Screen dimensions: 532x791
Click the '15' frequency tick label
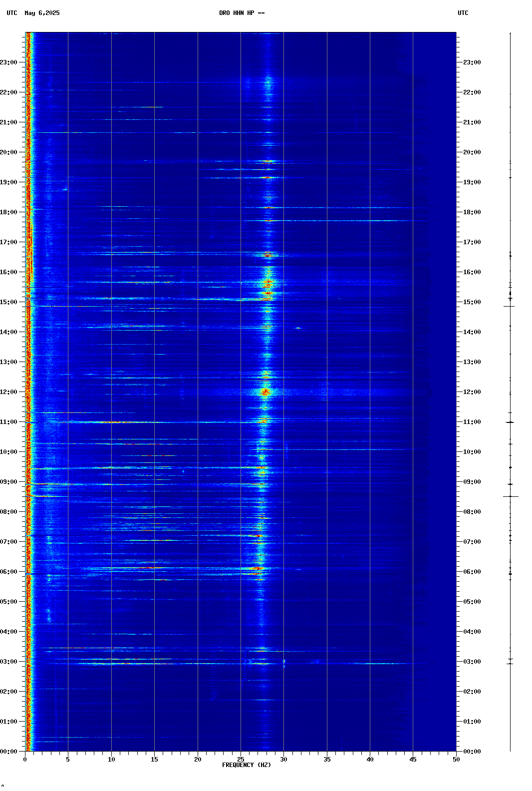coord(154,760)
